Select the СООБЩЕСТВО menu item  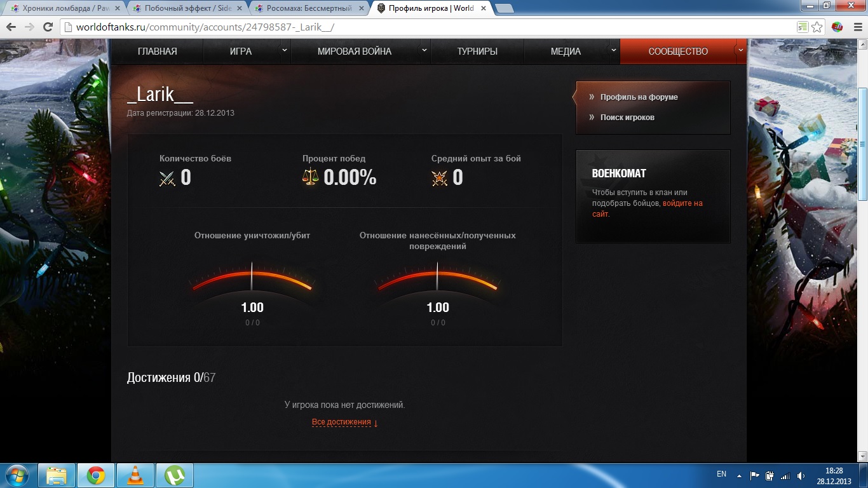678,51
